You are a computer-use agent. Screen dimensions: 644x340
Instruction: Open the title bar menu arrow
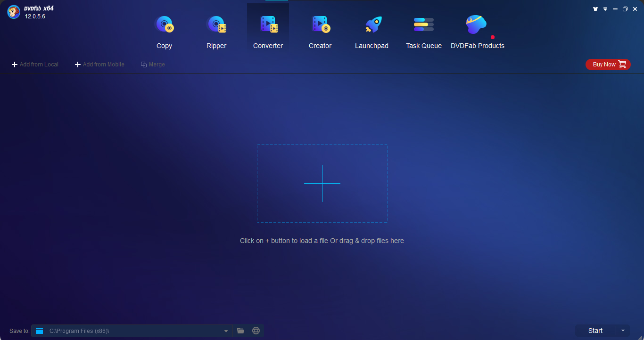point(605,9)
